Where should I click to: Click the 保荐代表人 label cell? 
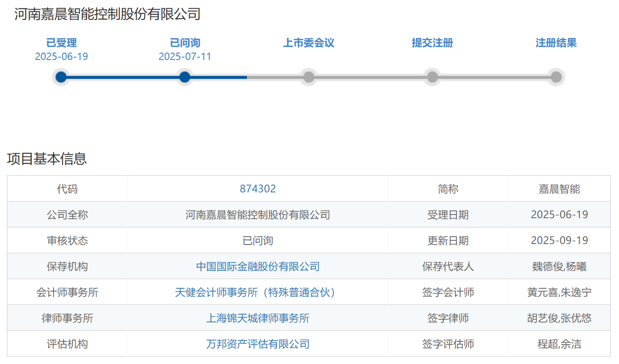click(x=448, y=266)
